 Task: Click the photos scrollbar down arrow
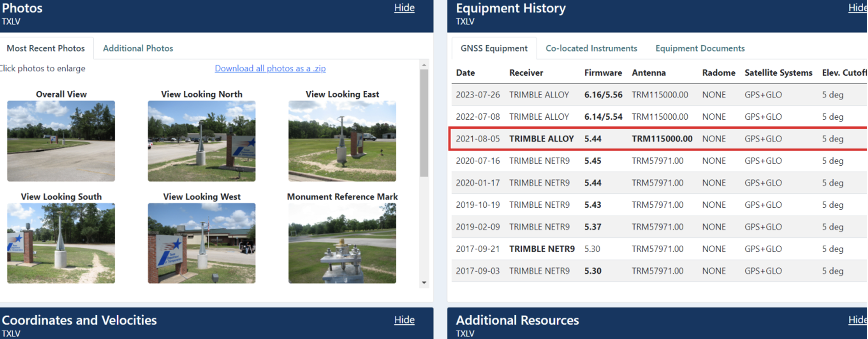click(424, 282)
